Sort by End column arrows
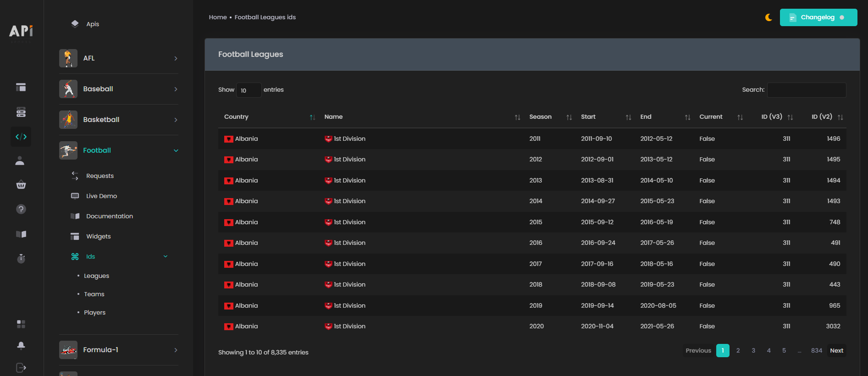Image resolution: width=868 pixels, height=376 pixels. [x=687, y=117]
